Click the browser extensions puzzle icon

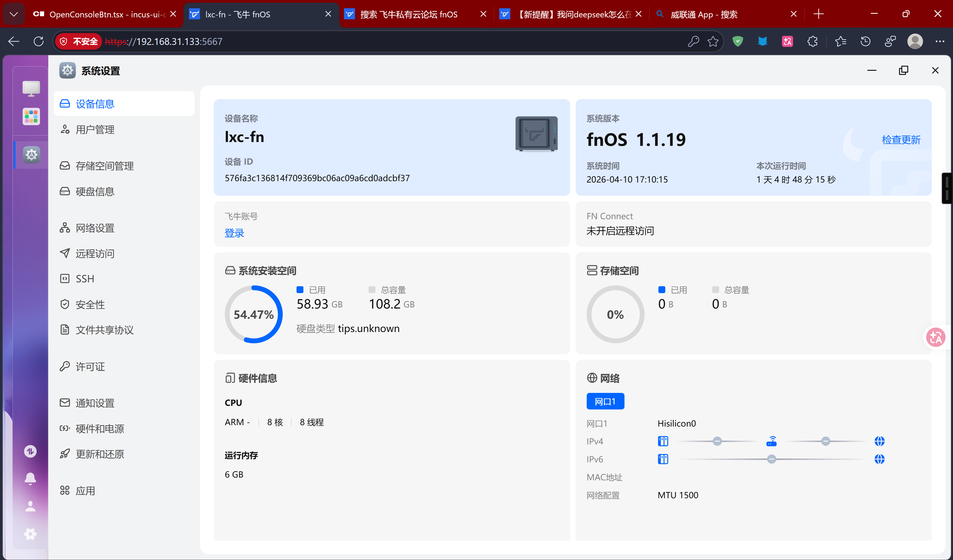(x=812, y=41)
